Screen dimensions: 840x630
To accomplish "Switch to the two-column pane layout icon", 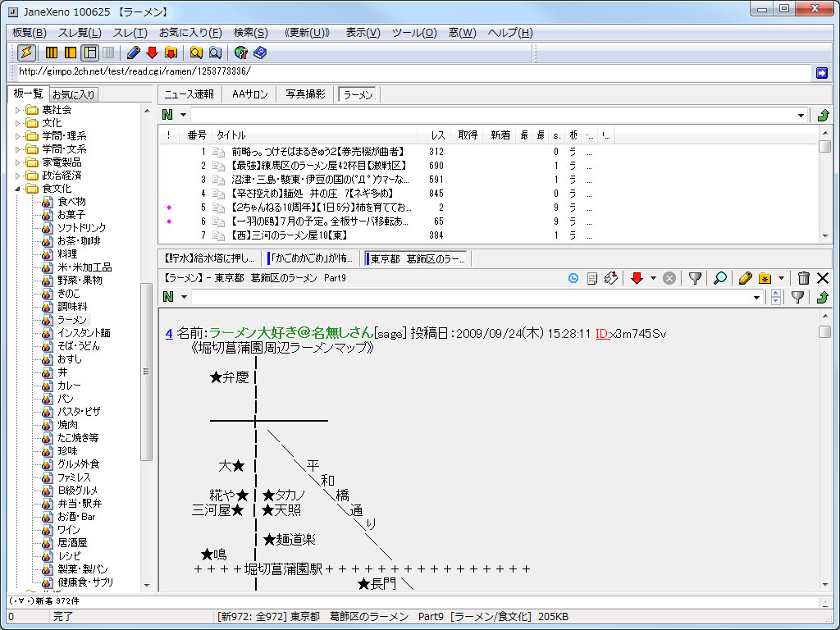I will [x=71, y=52].
